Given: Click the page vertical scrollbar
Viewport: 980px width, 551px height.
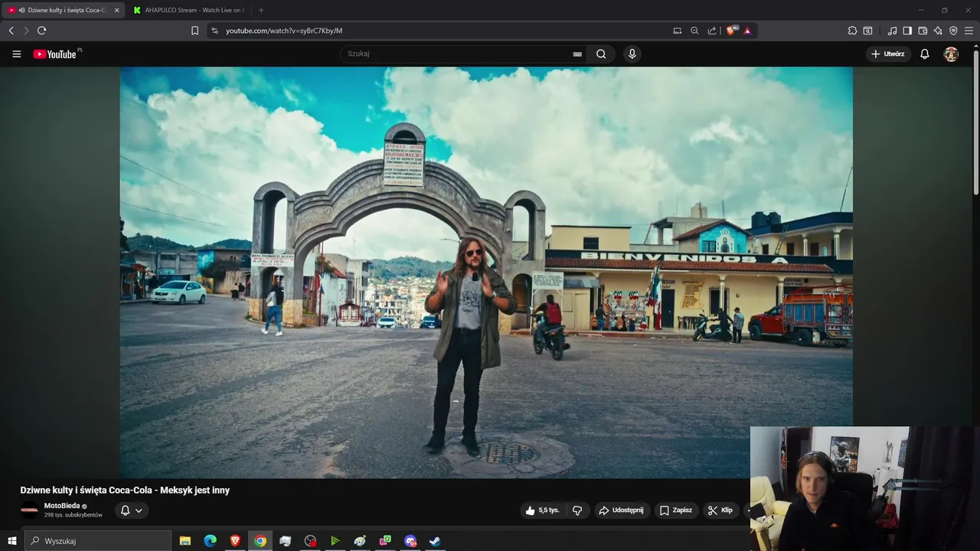Looking at the screenshot, I should tap(975, 122).
